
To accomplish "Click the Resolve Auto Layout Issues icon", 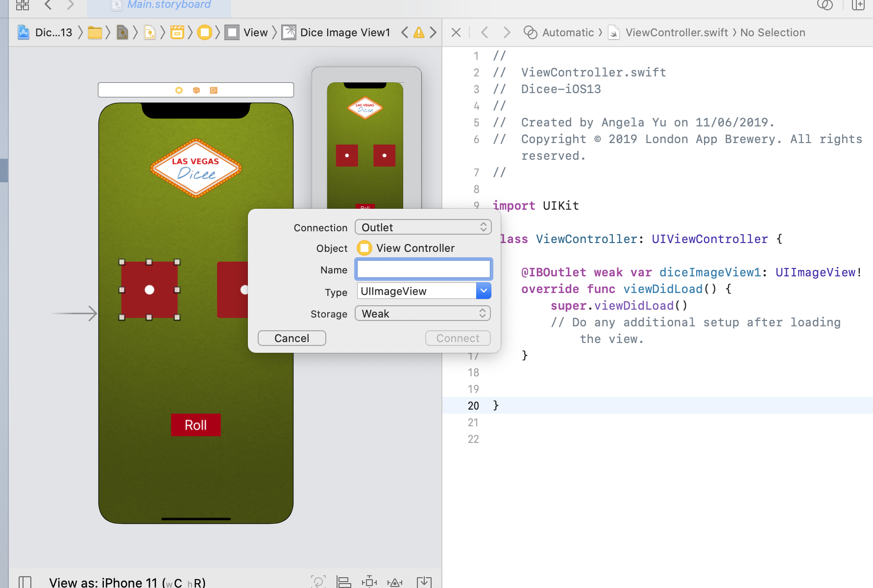I will (x=394, y=582).
